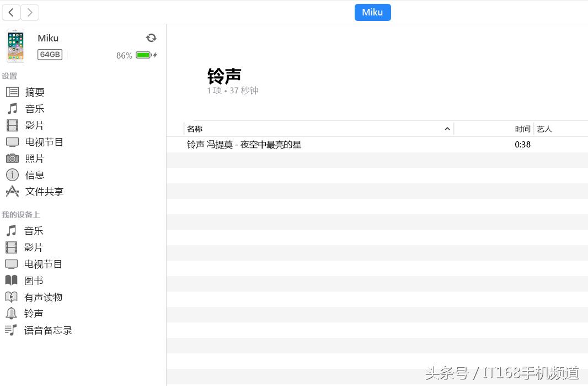The width and height of the screenshot is (588, 386).
Task: Select the iPhone device thumbnail
Action: tap(15, 46)
